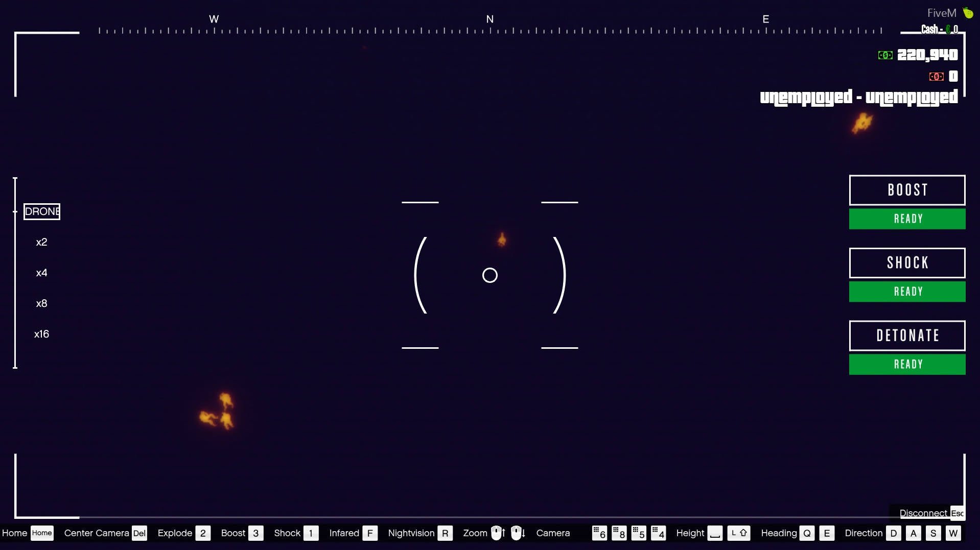Click the left shift Height key icon

pos(738,533)
